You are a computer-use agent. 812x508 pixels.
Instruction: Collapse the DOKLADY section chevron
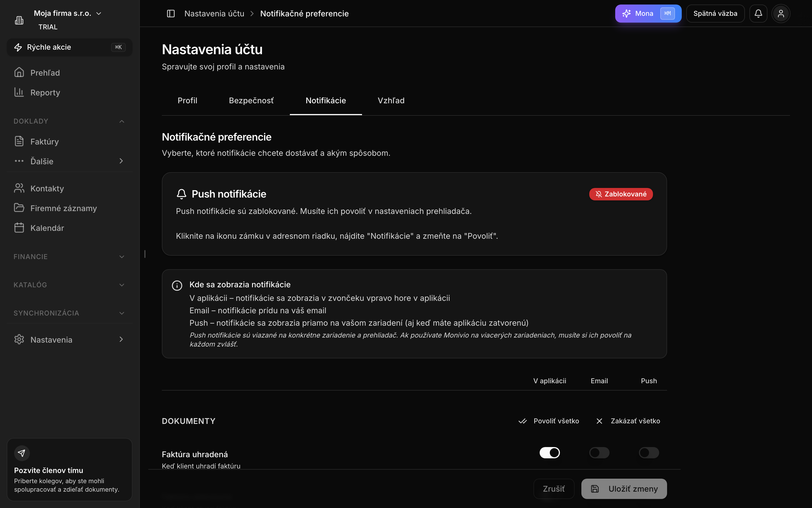point(122,121)
